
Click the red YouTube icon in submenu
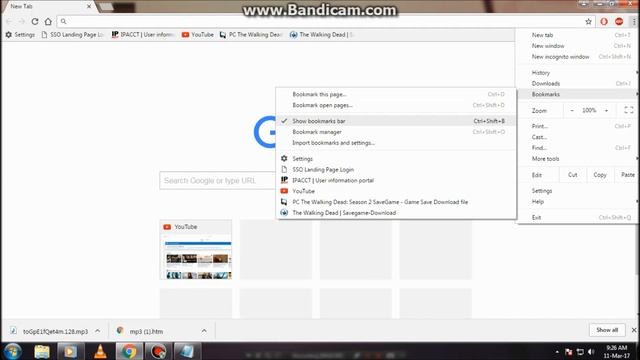[x=284, y=191]
